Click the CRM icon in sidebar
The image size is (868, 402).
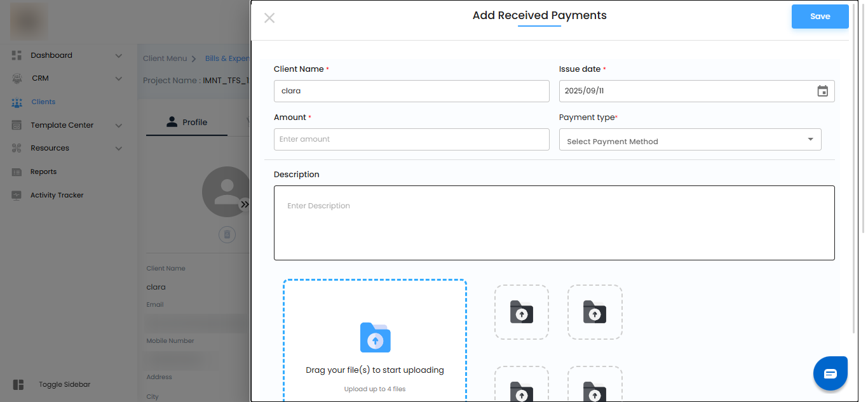click(x=17, y=79)
